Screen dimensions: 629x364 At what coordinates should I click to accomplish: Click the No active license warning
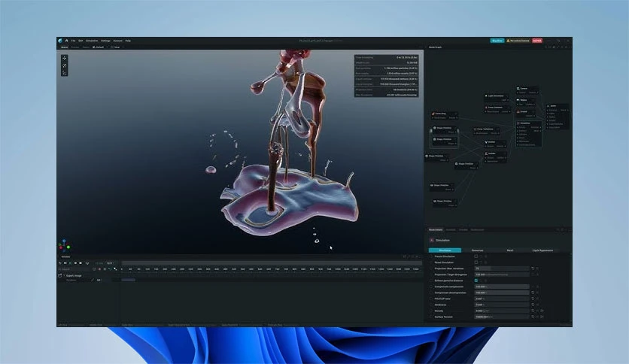pyautogui.click(x=518, y=41)
